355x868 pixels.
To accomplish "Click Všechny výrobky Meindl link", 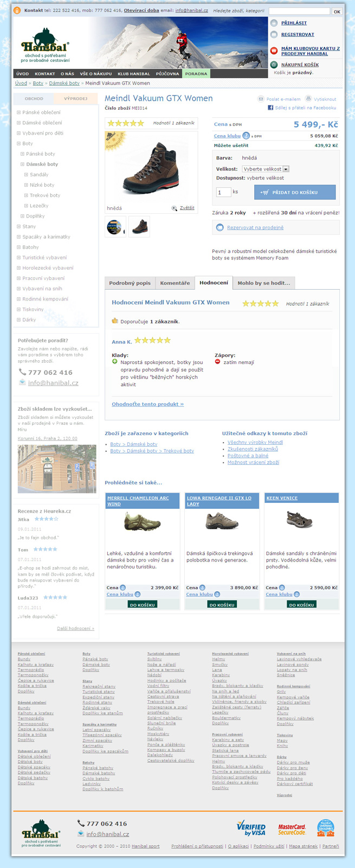I will (x=255, y=442).
